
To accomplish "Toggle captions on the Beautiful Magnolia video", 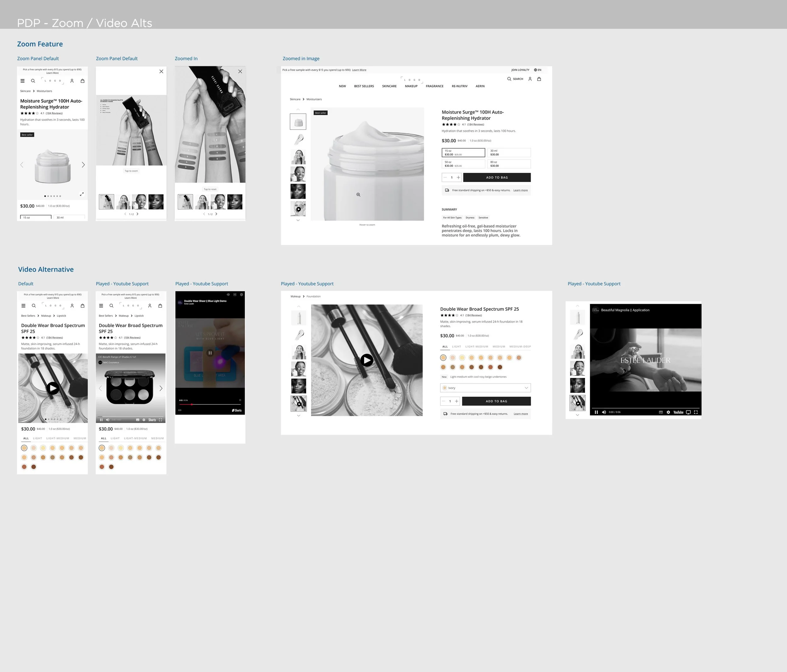I will 660,412.
